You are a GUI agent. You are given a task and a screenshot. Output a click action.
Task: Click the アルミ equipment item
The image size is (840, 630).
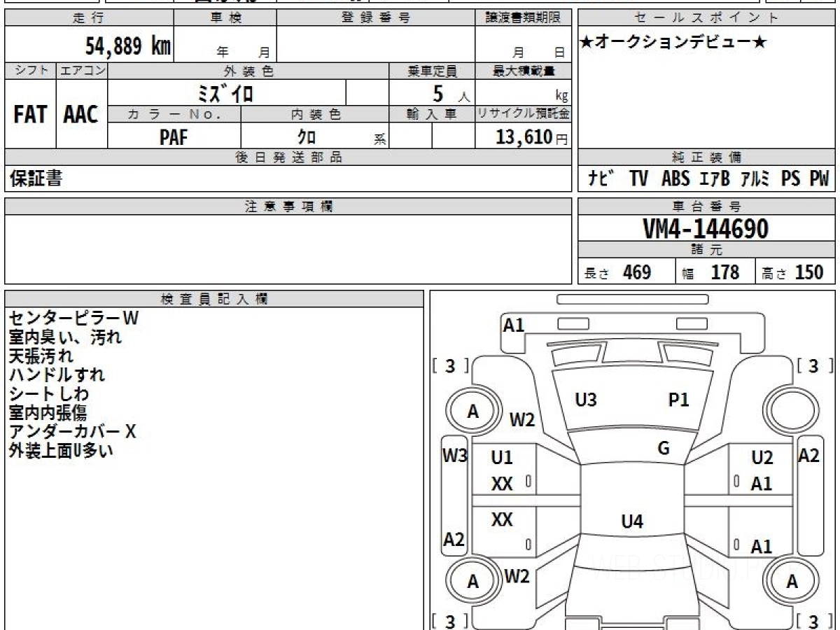coord(756,178)
